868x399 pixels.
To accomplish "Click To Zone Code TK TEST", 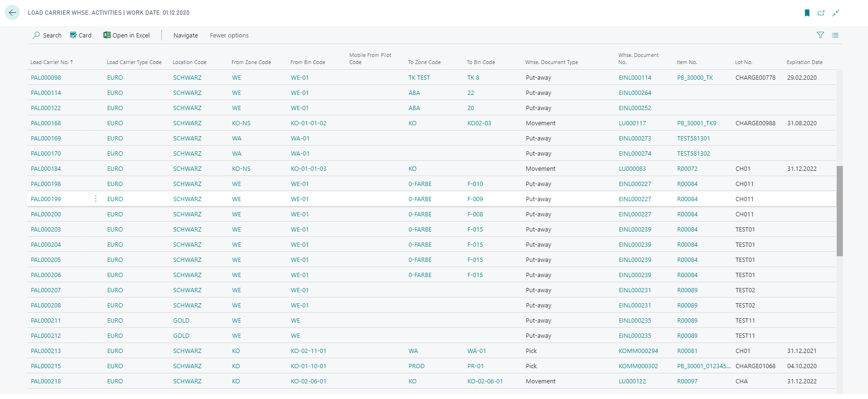I will point(419,77).
